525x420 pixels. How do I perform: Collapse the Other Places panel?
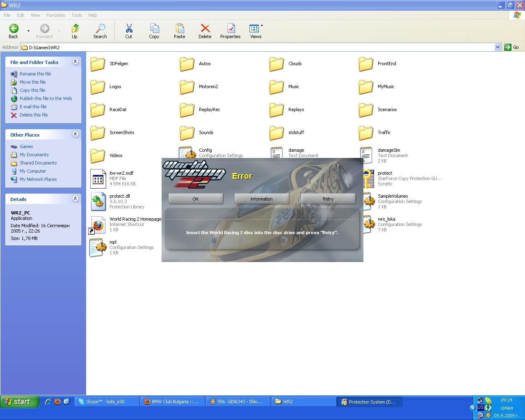tap(75, 134)
